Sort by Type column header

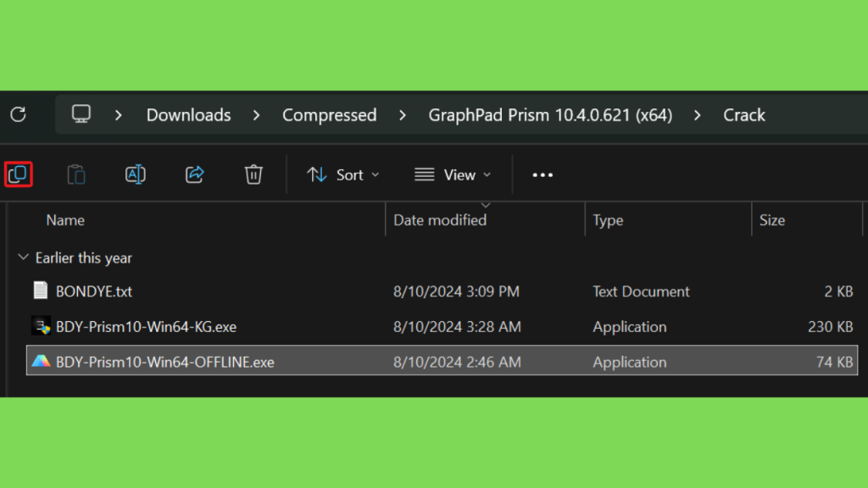(608, 220)
